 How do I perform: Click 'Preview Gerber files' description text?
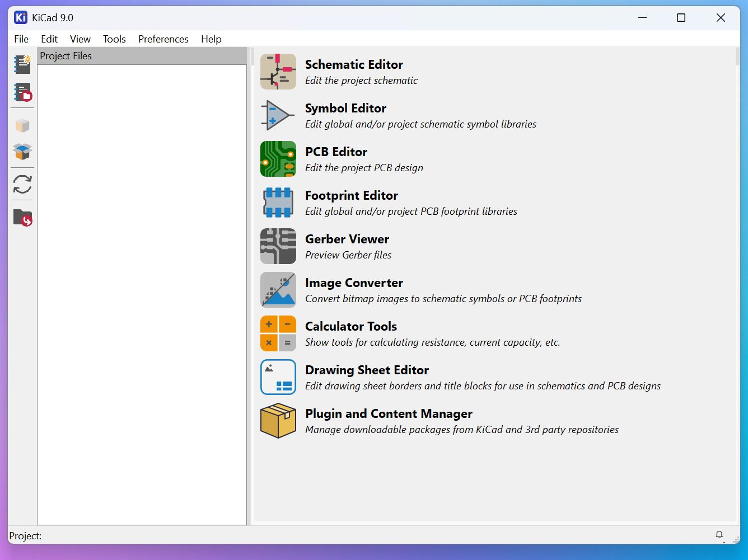click(x=348, y=255)
